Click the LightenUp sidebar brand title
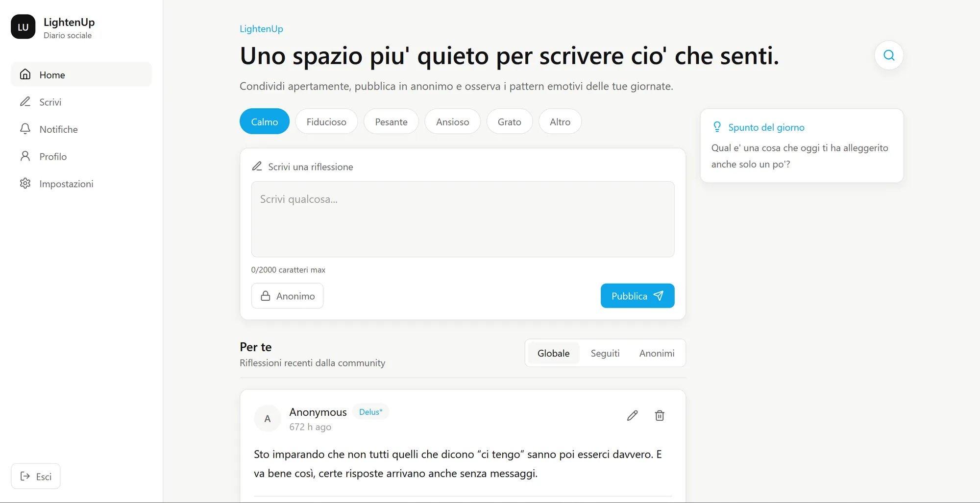 (69, 22)
